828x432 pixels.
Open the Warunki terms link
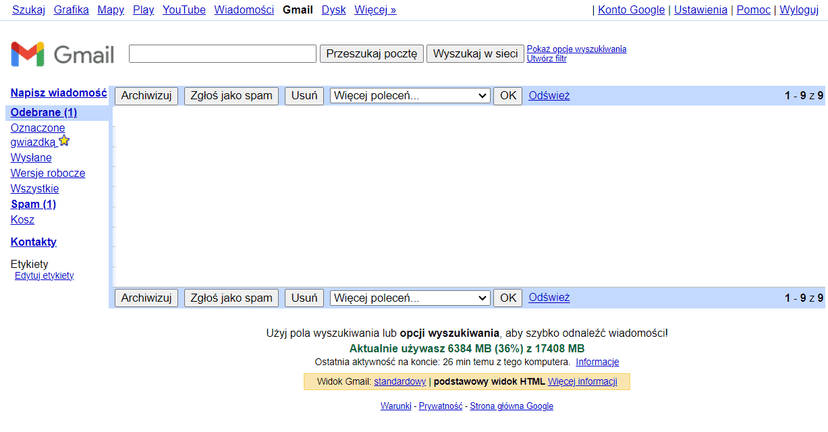coord(396,406)
